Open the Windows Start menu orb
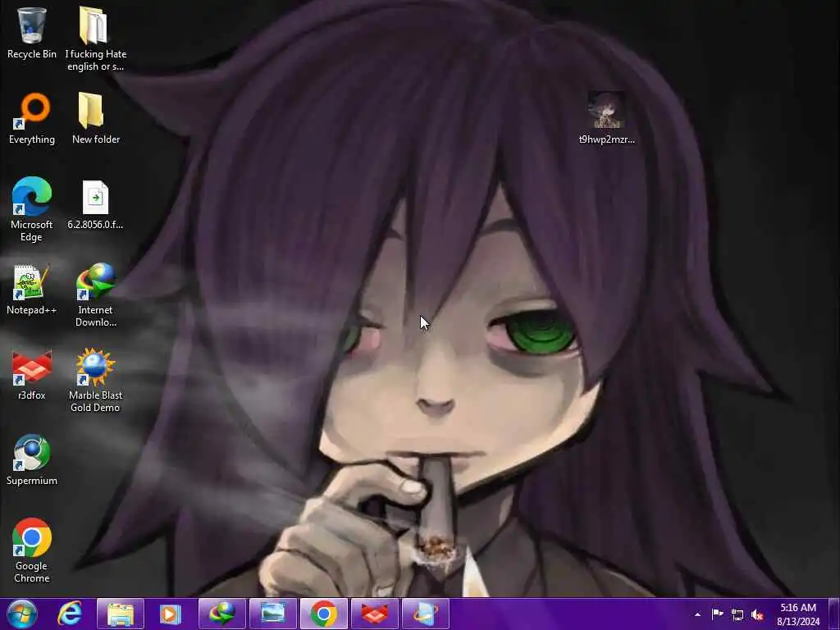This screenshot has height=630, width=840. 22,614
